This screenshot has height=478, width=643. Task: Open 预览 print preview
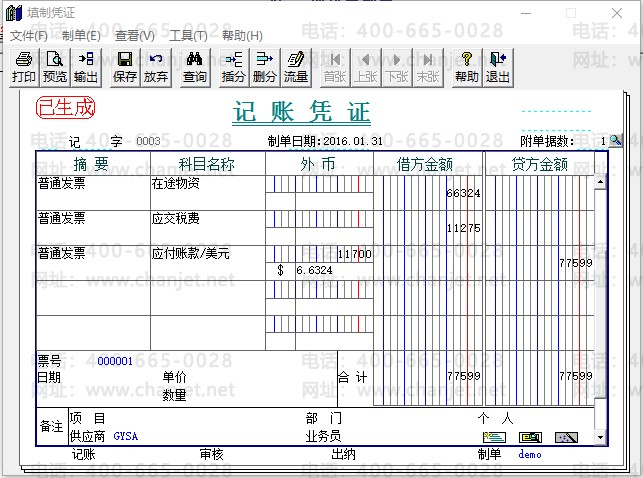55,67
